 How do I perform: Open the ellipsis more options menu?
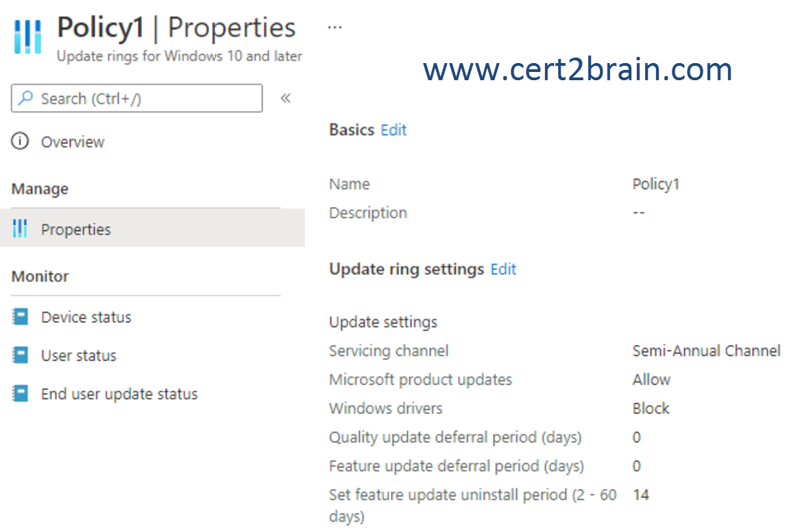[335, 27]
